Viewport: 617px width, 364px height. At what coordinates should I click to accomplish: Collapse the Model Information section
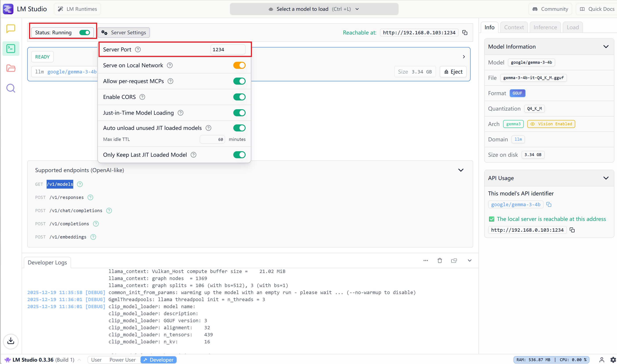(606, 47)
